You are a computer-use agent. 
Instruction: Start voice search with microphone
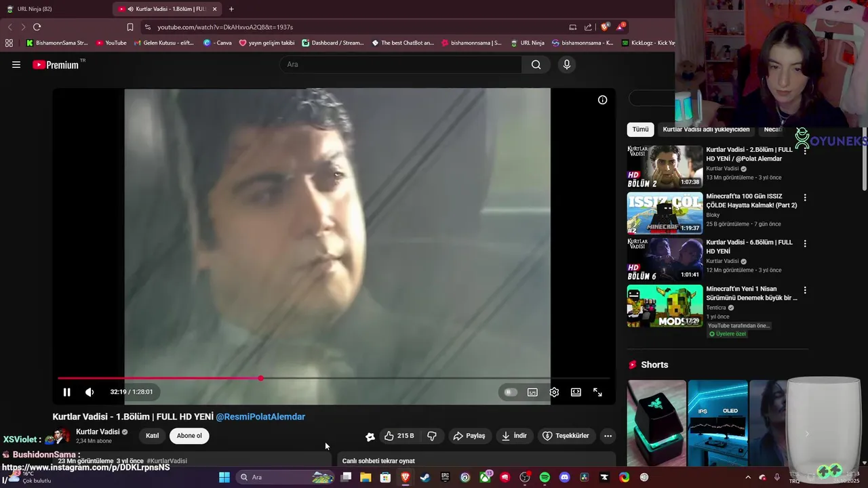click(567, 64)
